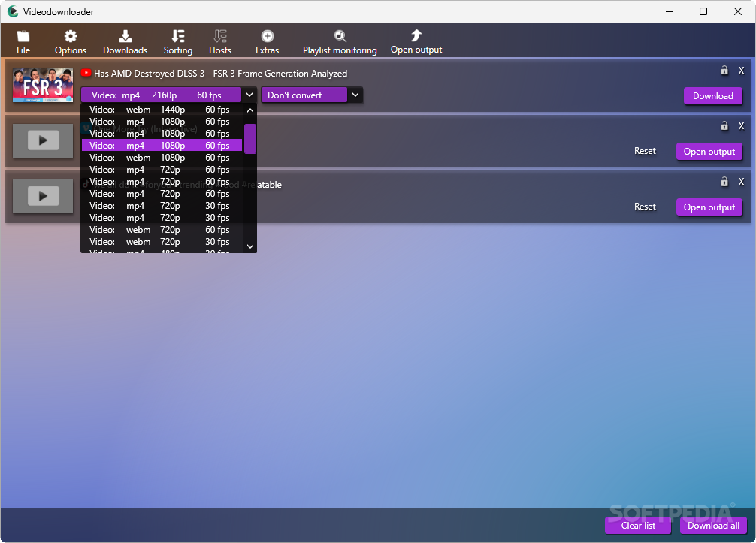Click the mp4 2160p 60 fps format box
The width and height of the screenshot is (756, 543).
tap(161, 95)
